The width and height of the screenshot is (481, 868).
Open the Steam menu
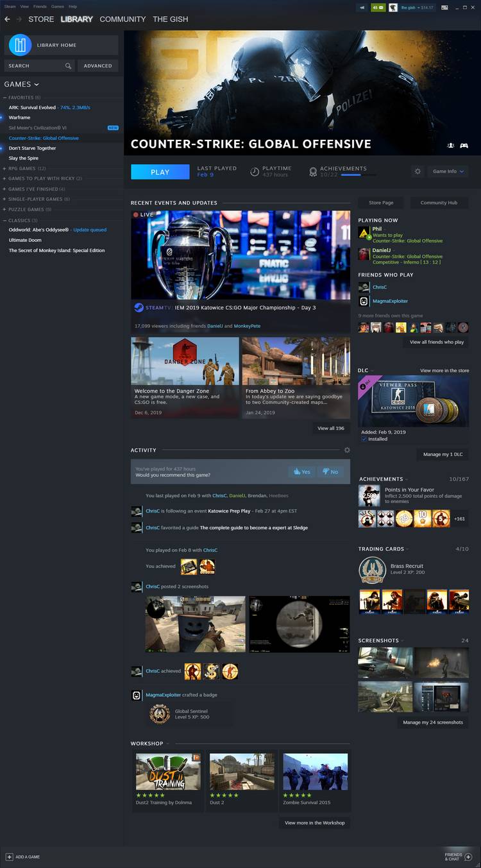coord(10,6)
